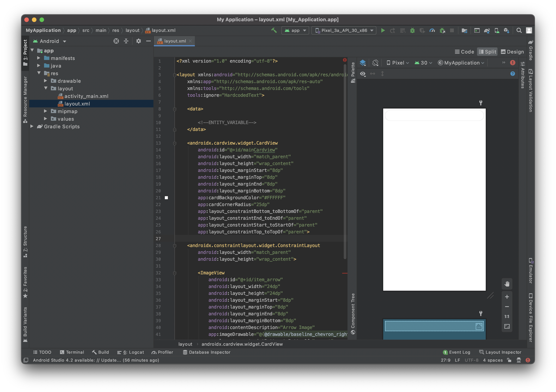Select the pan hand tool in preview
The height and width of the screenshot is (392, 556).
[507, 284]
